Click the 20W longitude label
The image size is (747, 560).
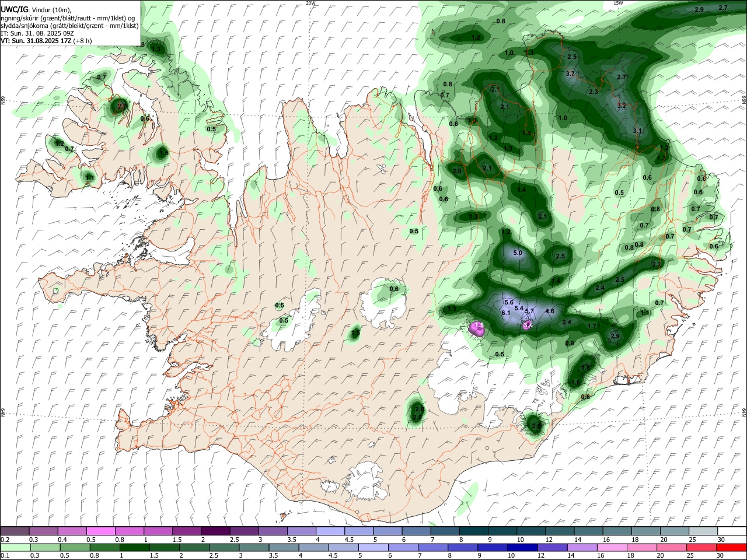tap(310, 3)
